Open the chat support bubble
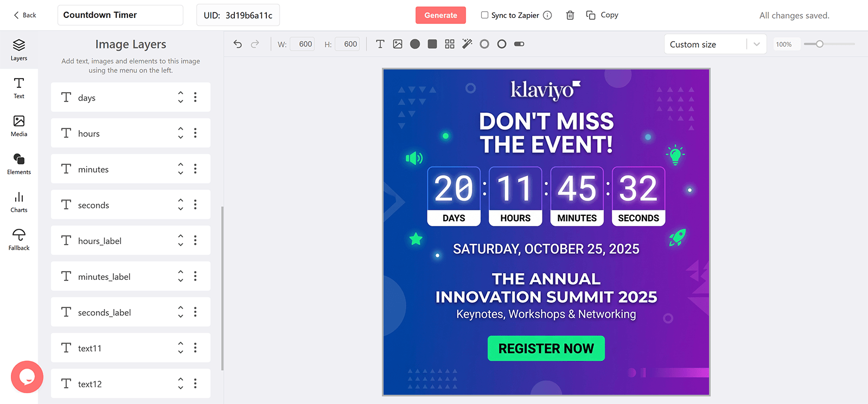Viewport: 868px width, 404px height. pos(27,377)
